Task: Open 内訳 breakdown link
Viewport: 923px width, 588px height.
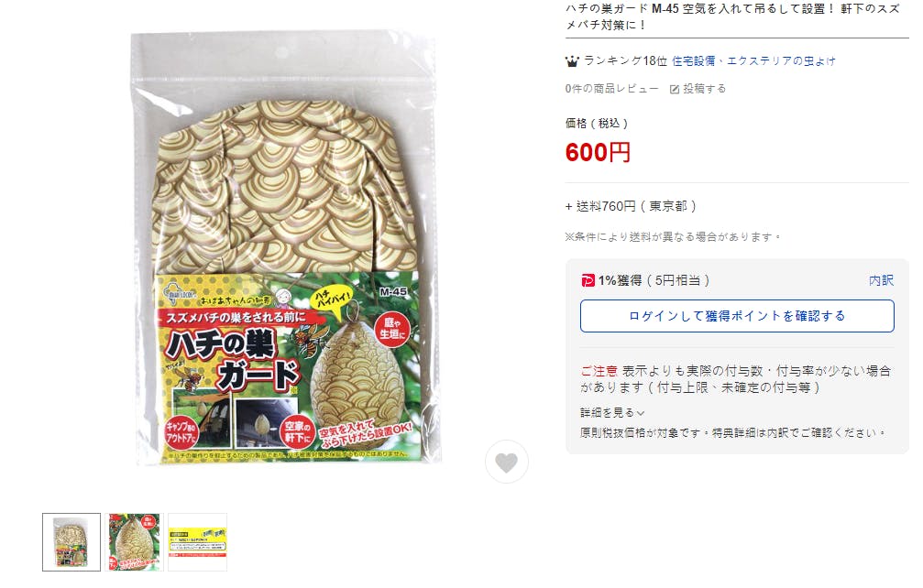Action: (881, 280)
